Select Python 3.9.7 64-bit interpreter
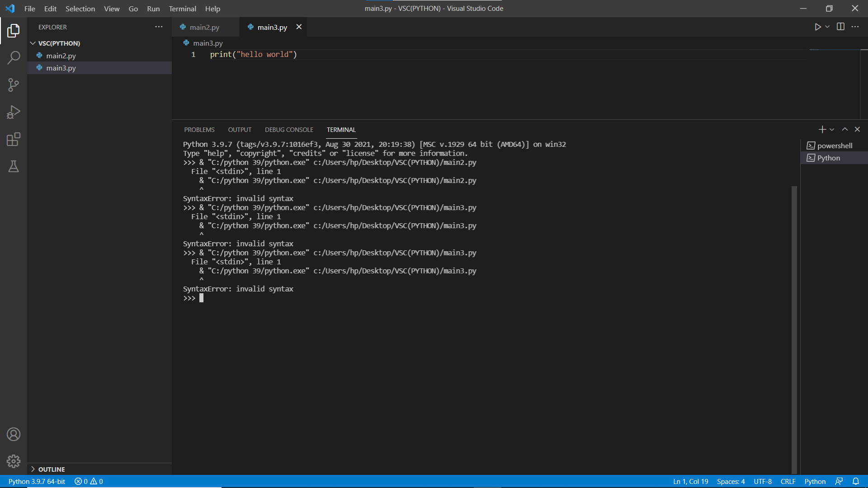This screenshot has width=868, height=488. (37, 481)
